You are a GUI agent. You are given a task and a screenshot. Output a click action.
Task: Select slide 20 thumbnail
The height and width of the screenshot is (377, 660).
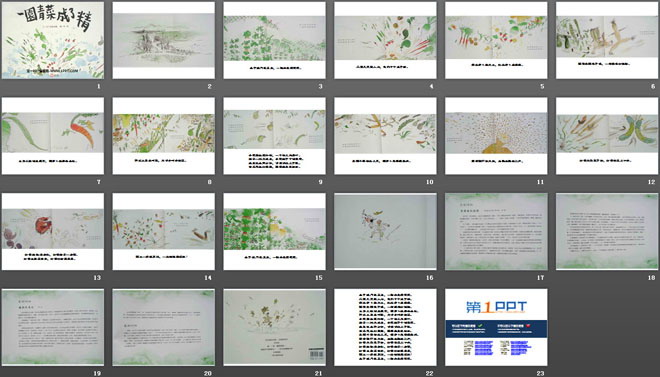pos(164,327)
